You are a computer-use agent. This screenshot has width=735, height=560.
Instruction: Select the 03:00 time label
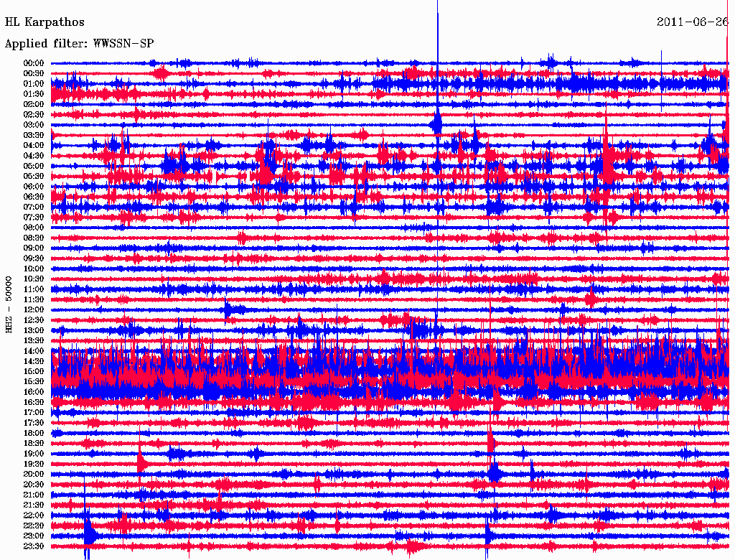click(x=34, y=125)
